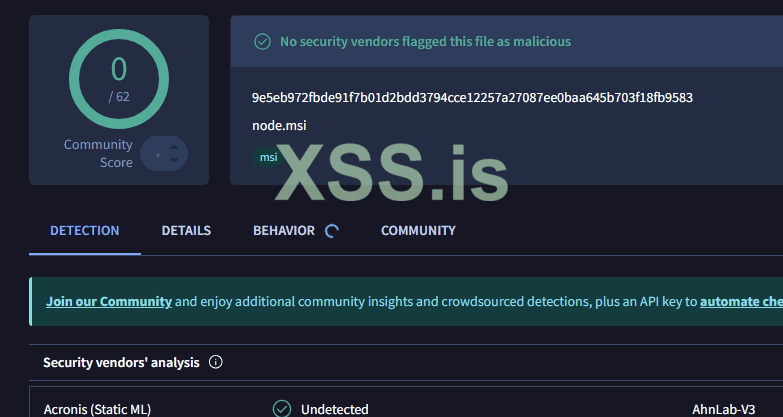Go to the Behavior tab

tap(284, 231)
